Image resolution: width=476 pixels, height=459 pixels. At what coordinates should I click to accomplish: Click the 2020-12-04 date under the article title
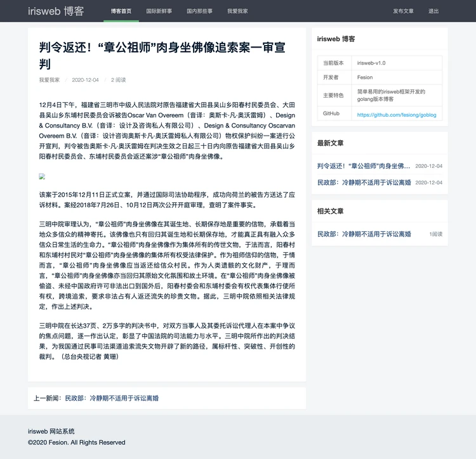point(85,80)
